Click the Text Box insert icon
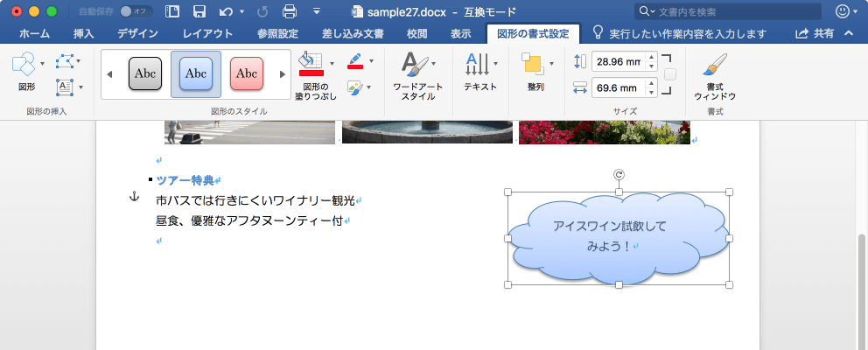Screen dimensions: 868x350 (64, 87)
